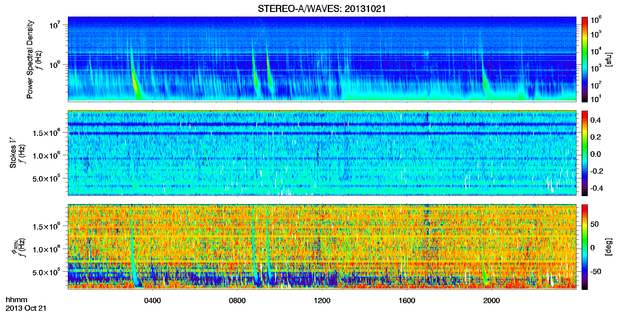Click the 10^1 label on the sfu color bar
Viewport: 644px width, 332px height.
pos(596,99)
